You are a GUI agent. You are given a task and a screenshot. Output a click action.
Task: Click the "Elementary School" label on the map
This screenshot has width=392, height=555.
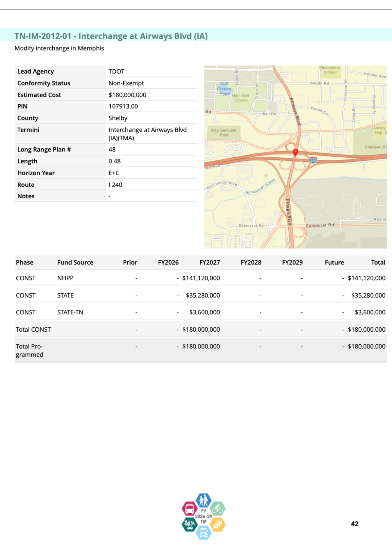point(330,70)
